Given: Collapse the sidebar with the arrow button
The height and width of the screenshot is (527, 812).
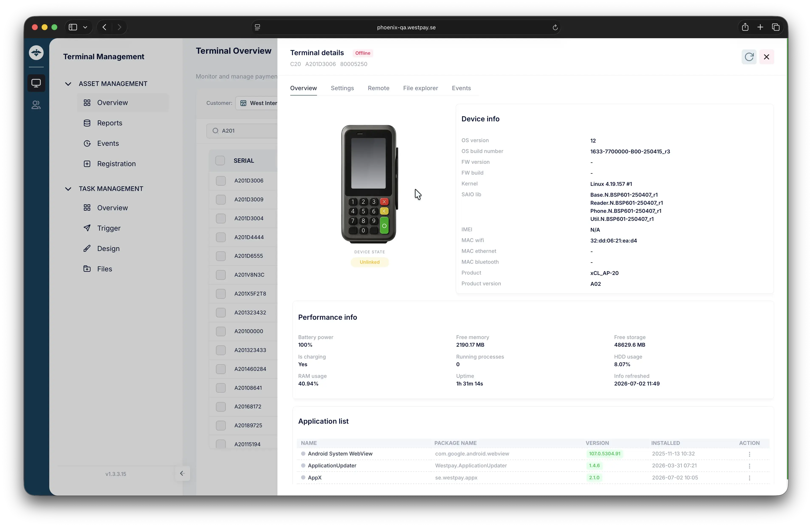Looking at the screenshot, I should [182, 474].
